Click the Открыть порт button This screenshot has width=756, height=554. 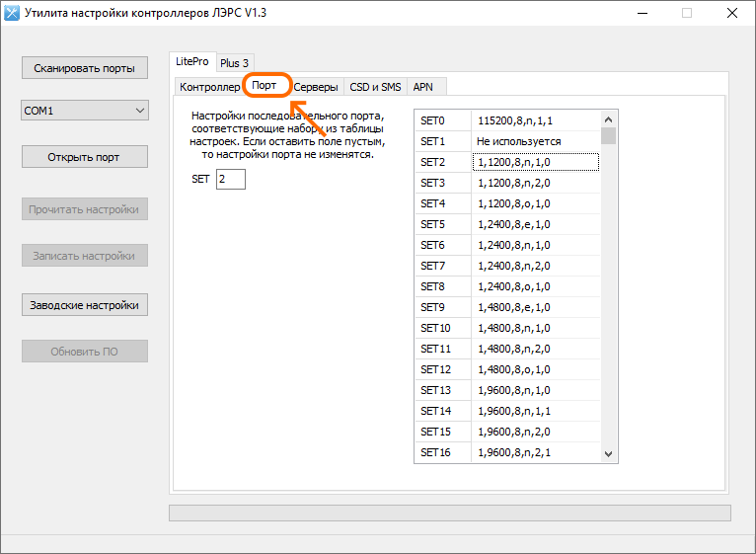pyautogui.click(x=84, y=157)
